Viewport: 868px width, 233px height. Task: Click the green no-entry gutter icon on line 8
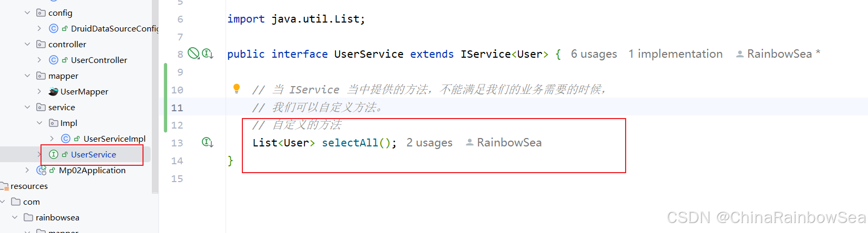coord(193,53)
